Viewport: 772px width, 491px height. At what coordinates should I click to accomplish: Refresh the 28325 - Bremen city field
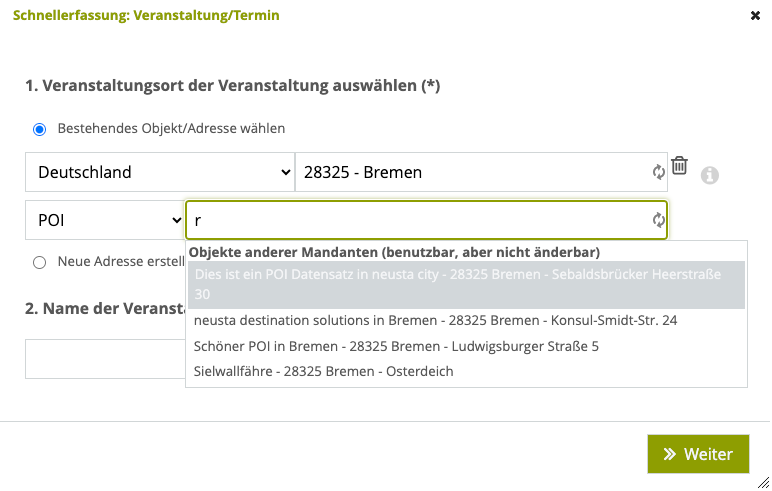click(x=658, y=172)
